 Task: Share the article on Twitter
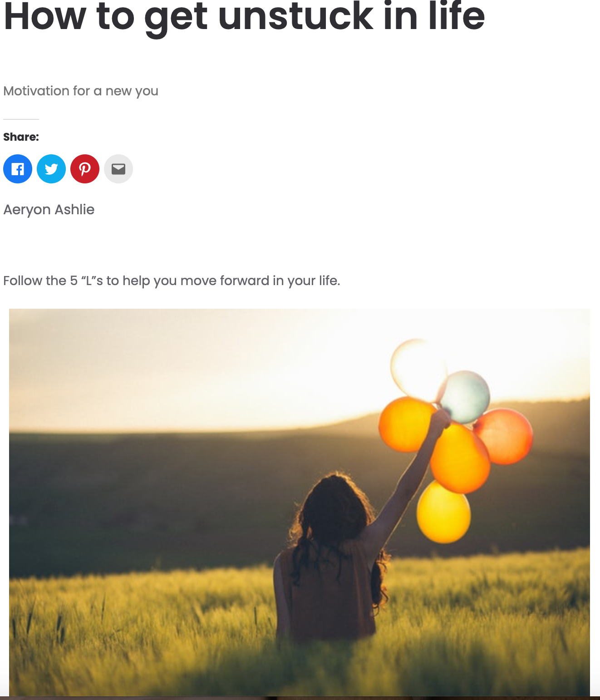(x=51, y=169)
